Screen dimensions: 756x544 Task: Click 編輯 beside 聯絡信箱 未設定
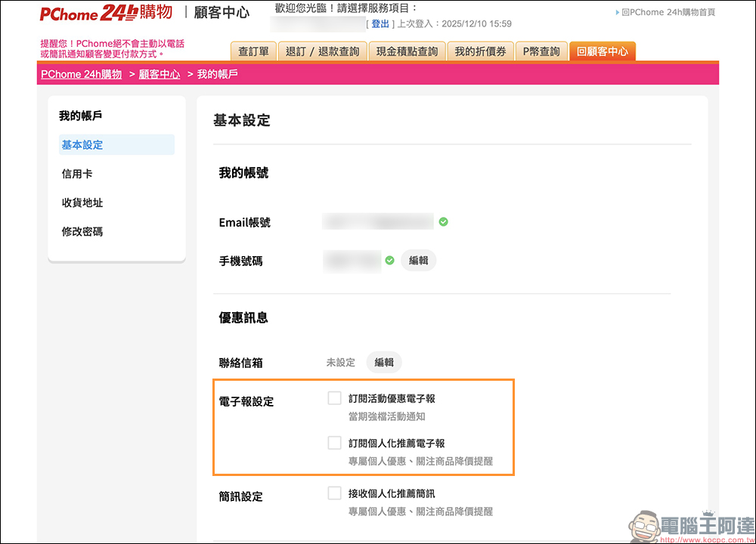(383, 362)
